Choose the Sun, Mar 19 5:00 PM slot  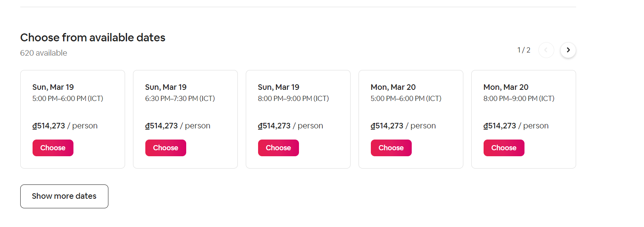(x=53, y=148)
